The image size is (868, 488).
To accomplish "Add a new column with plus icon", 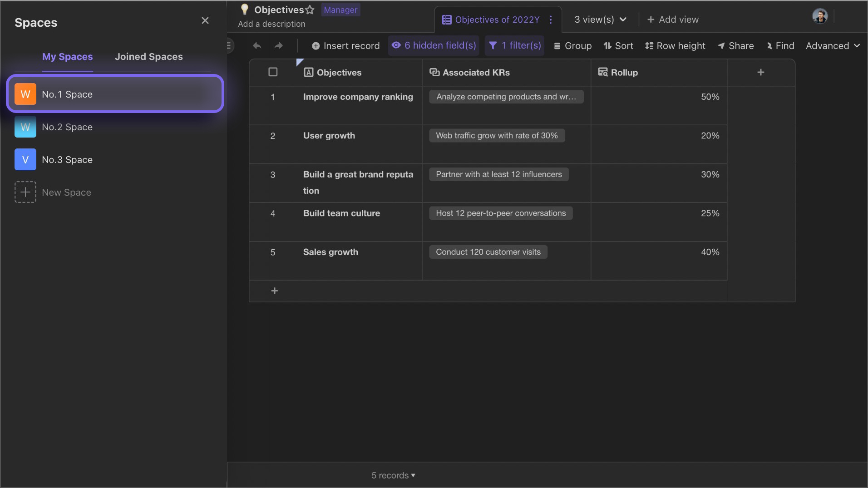I will (x=761, y=72).
